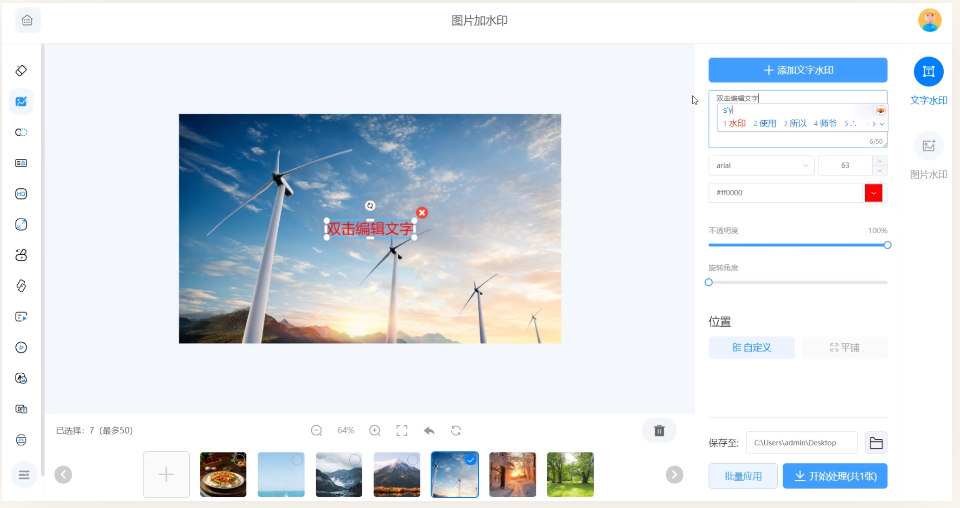The image size is (960, 508).
Task: Zoom in the canvas with plus magnifier
Action: pyautogui.click(x=375, y=431)
